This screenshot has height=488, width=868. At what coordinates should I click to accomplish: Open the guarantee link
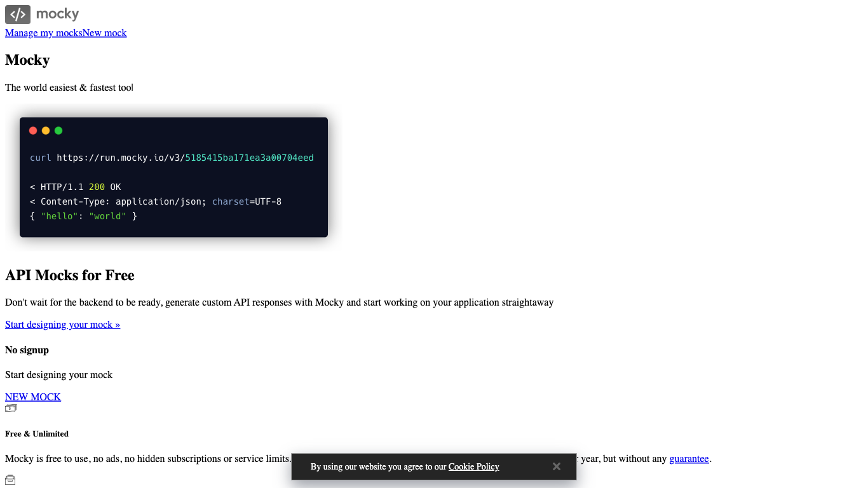689,459
